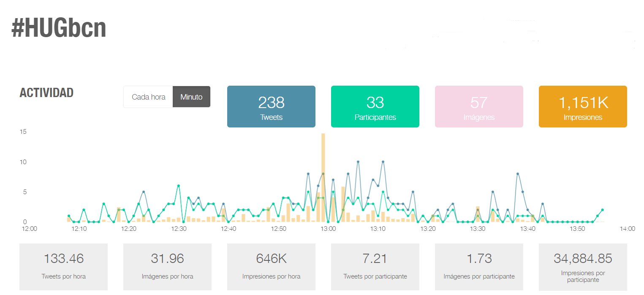Click the blue tweets peak near 13:38
The height and width of the screenshot is (295, 644).
click(x=518, y=174)
